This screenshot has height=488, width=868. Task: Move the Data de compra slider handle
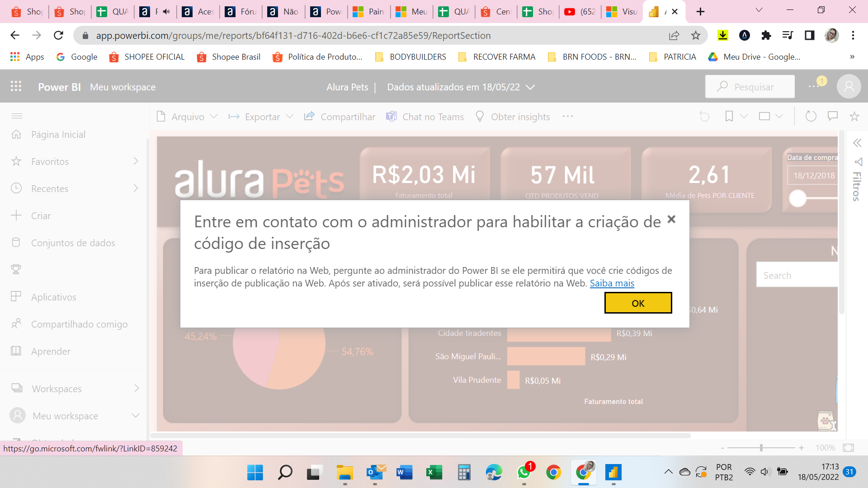tap(797, 198)
